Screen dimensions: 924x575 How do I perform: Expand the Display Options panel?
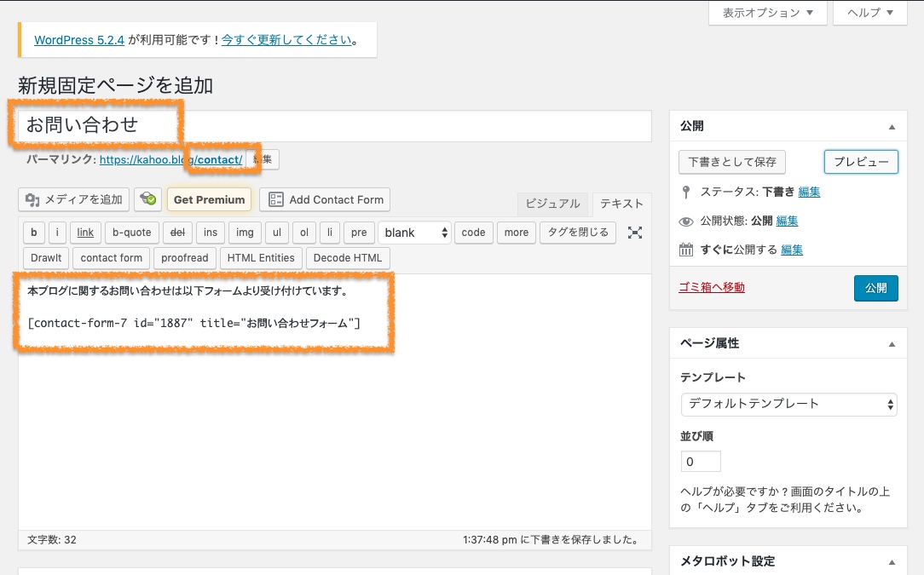pyautogui.click(x=767, y=13)
